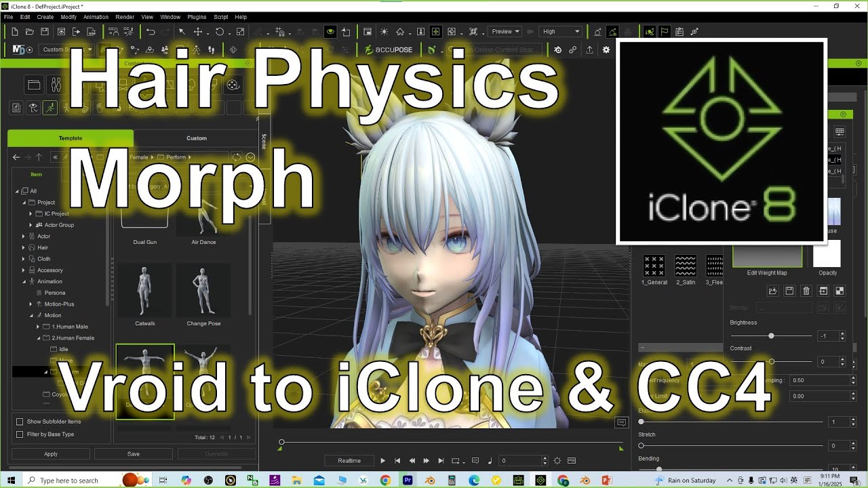This screenshot has width=868, height=488.
Task: Open playback settings gear near frame field
Action: [x=557, y=461]
